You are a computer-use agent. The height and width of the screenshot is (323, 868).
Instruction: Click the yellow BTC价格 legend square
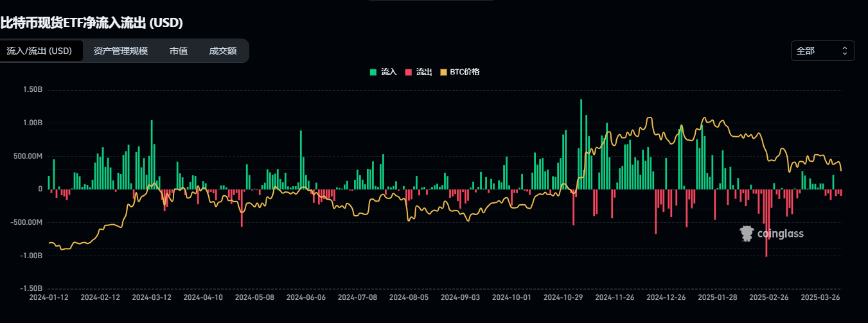443,72
